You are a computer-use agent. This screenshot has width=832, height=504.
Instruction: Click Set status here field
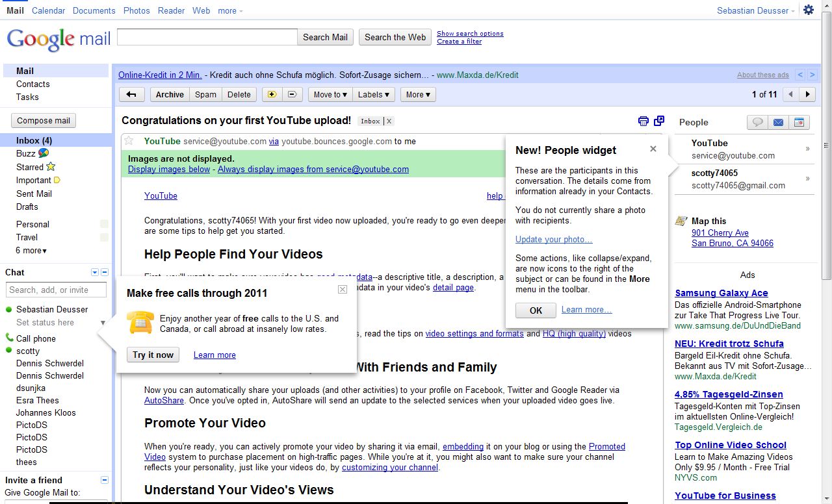(x=45, y=322)
